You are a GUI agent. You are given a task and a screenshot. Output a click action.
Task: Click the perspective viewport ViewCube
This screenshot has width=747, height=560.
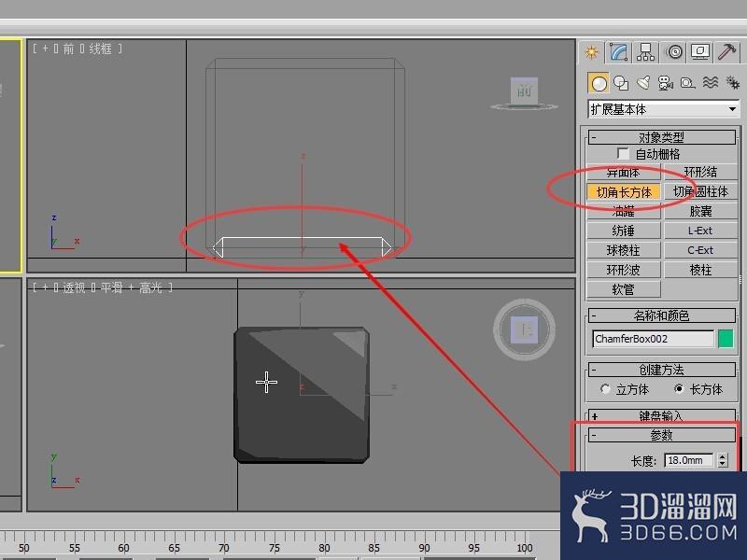(524, 329)
